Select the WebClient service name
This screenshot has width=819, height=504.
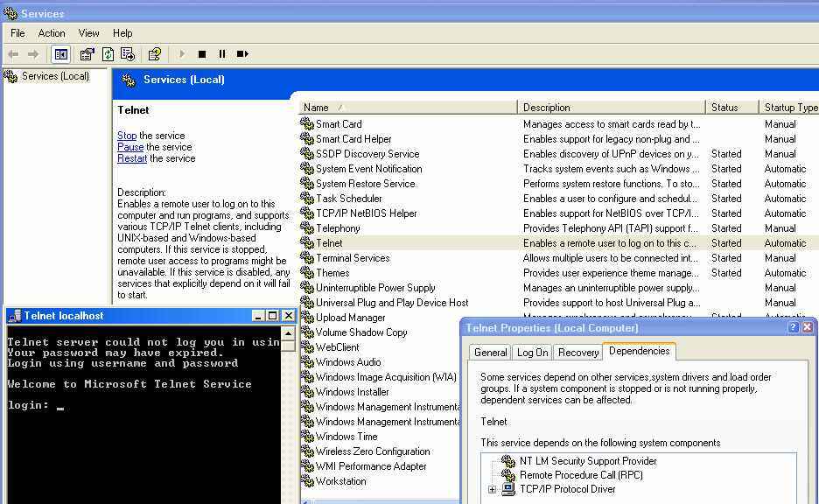[338, 347]
